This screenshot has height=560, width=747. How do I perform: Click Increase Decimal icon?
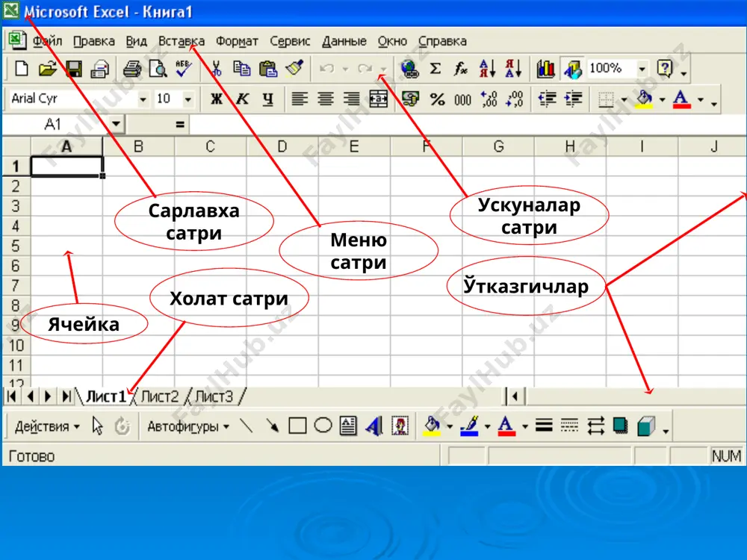click(489, 99)
